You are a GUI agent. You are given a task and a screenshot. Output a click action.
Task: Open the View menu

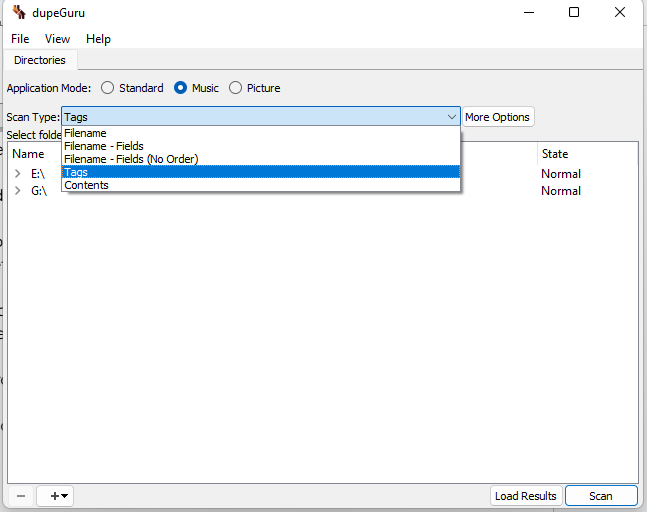[57, 39]
